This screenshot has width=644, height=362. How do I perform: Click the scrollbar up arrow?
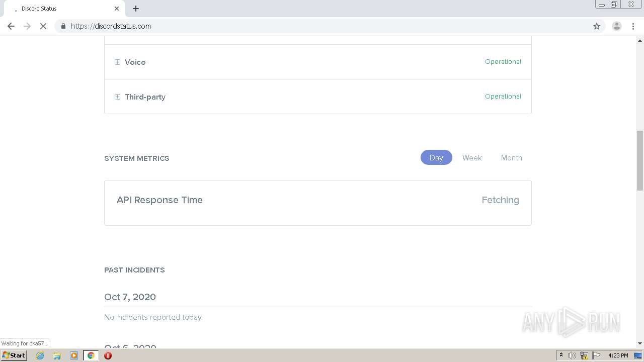click(639, 40)
